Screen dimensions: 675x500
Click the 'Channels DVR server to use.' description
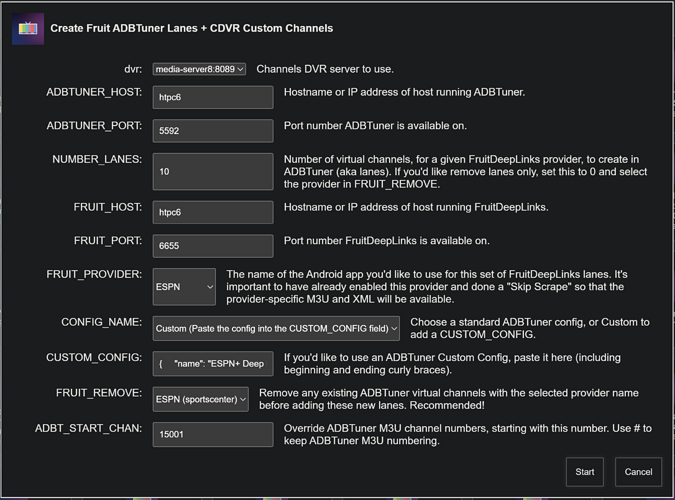tap(325, 69)
